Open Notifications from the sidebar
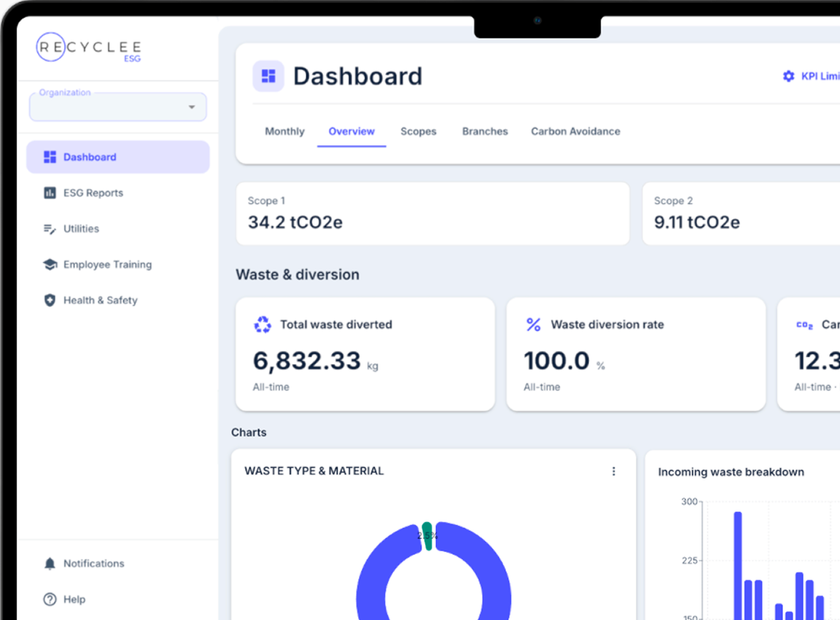Screen dimensions: 840x620 pos(118,564)
